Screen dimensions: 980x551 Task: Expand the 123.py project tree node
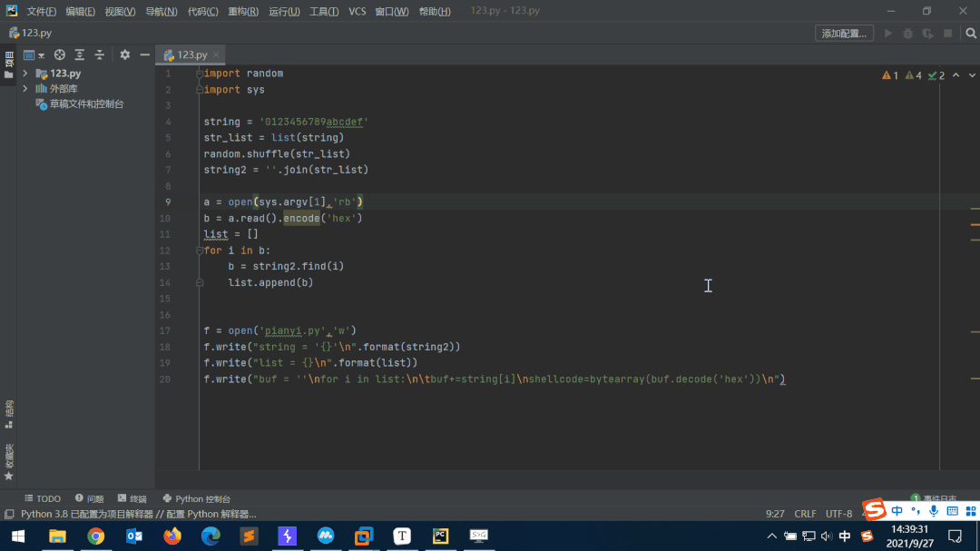[24, 74]
